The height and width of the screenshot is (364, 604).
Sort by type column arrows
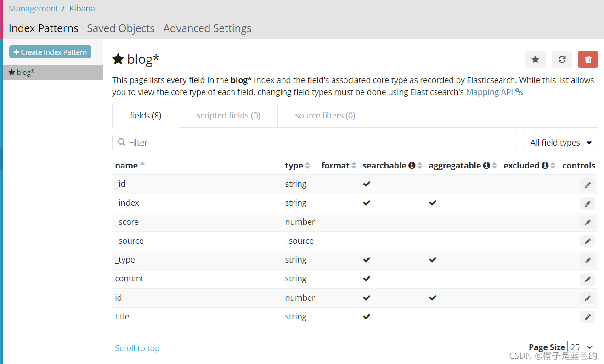tap(307, 166)
